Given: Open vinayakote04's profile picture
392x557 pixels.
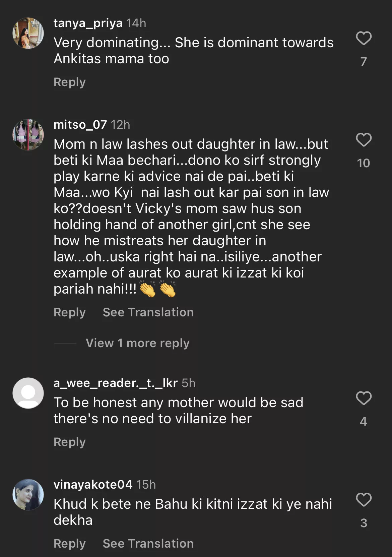Looking at the screenshot, I should point(28,495).
